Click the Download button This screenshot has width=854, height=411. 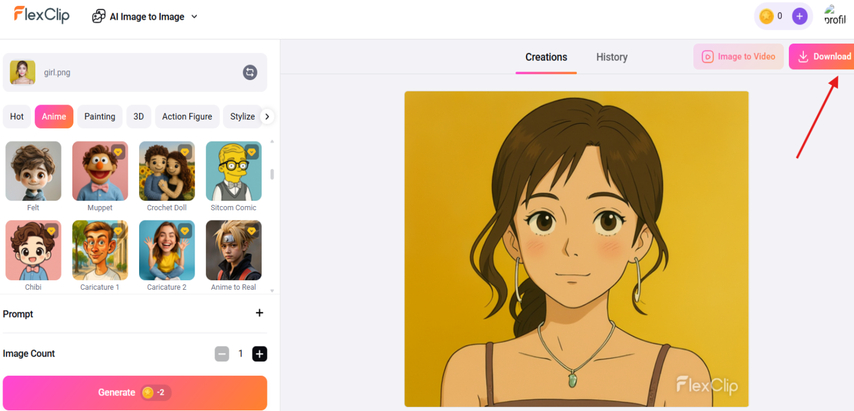(823, 57)
